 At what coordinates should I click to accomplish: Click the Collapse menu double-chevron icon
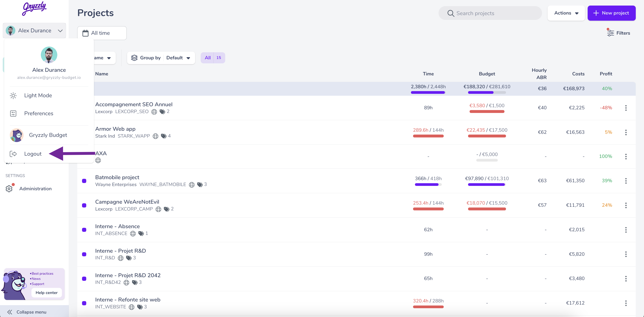[x=10, y=312]
